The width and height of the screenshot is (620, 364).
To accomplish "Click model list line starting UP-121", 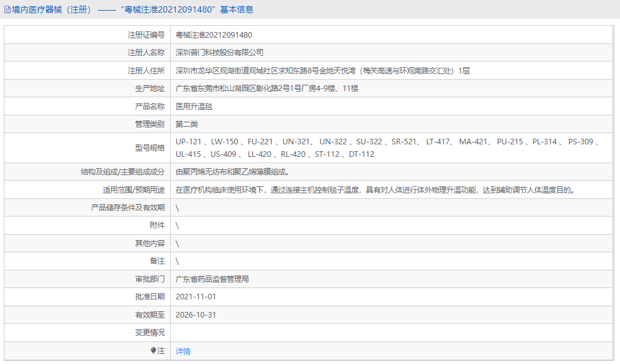I will click(387, 142).
